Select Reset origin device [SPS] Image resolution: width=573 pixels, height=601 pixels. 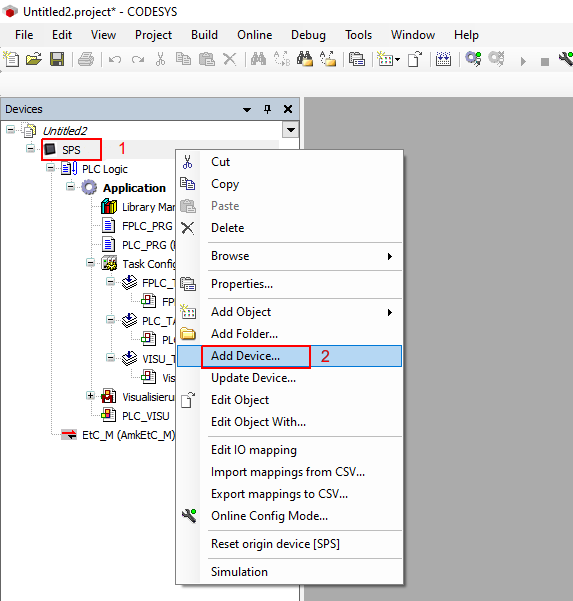coord(289,544)
